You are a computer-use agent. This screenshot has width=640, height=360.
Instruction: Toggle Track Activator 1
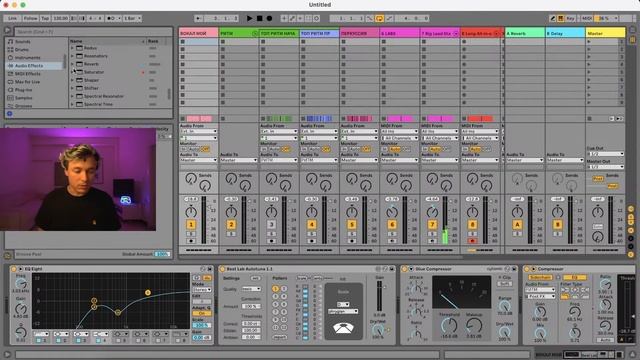point(191,224)
